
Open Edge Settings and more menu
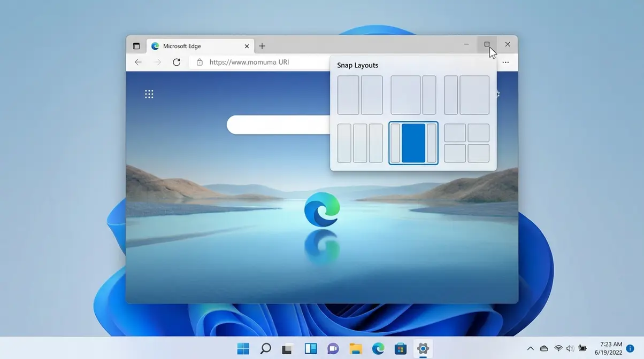(x=505, y=63)
